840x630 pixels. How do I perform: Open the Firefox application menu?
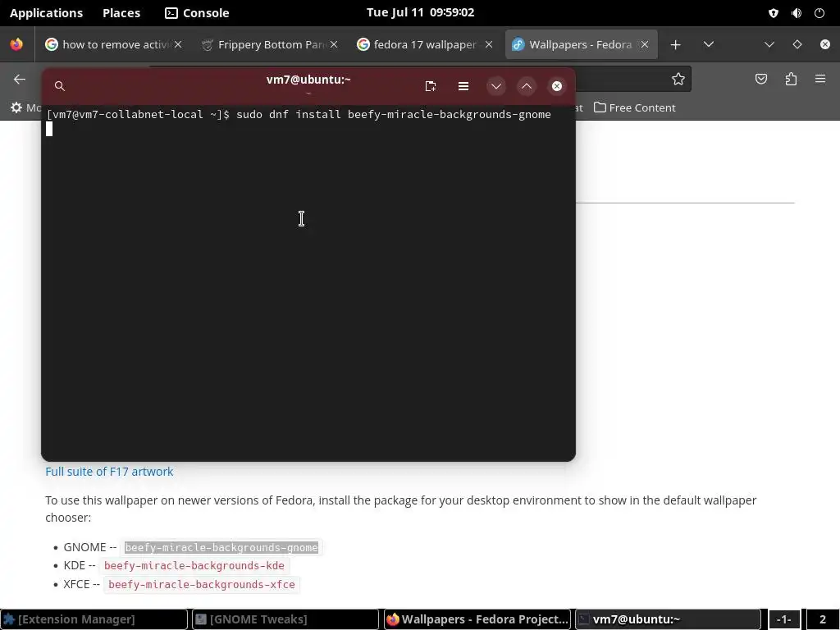point(820,79)
